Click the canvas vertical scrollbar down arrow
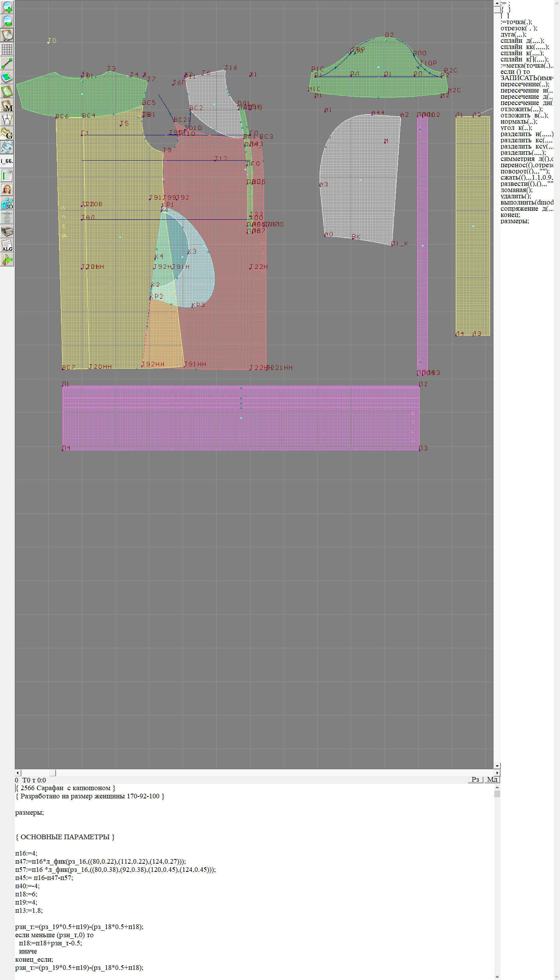 (497, 766)
